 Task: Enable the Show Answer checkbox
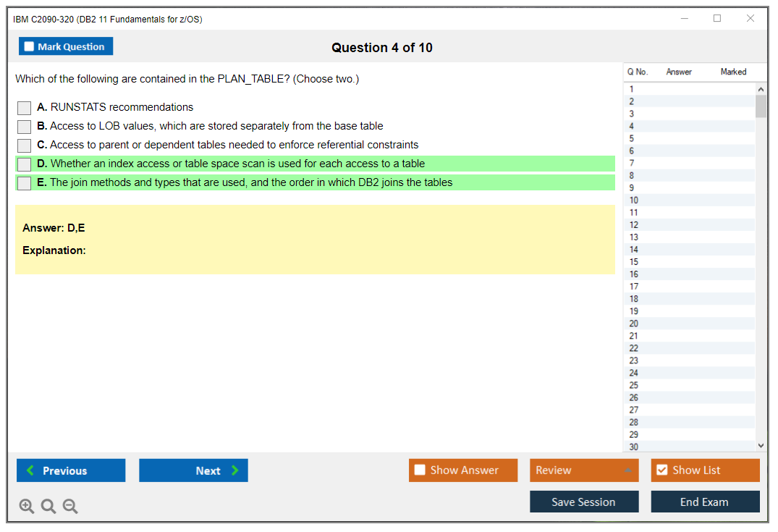pos(420,470)
